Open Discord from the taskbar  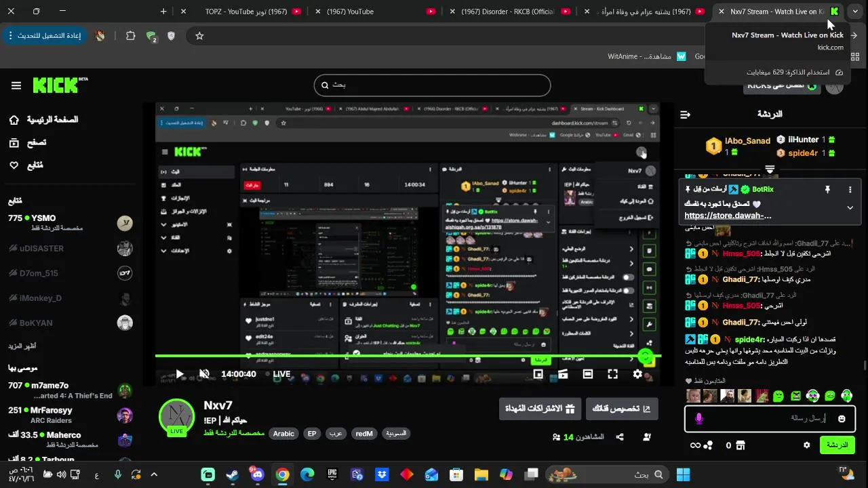(x=257, y=475)
